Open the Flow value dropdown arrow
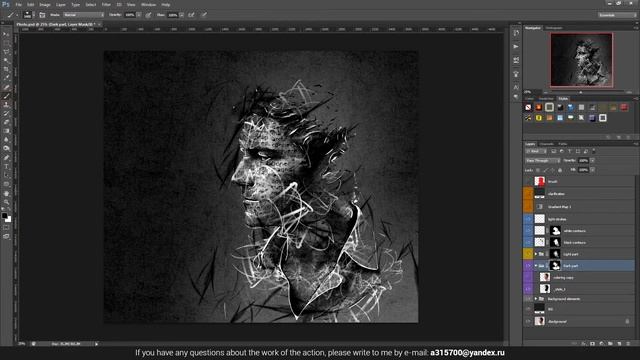 [181, 15]
